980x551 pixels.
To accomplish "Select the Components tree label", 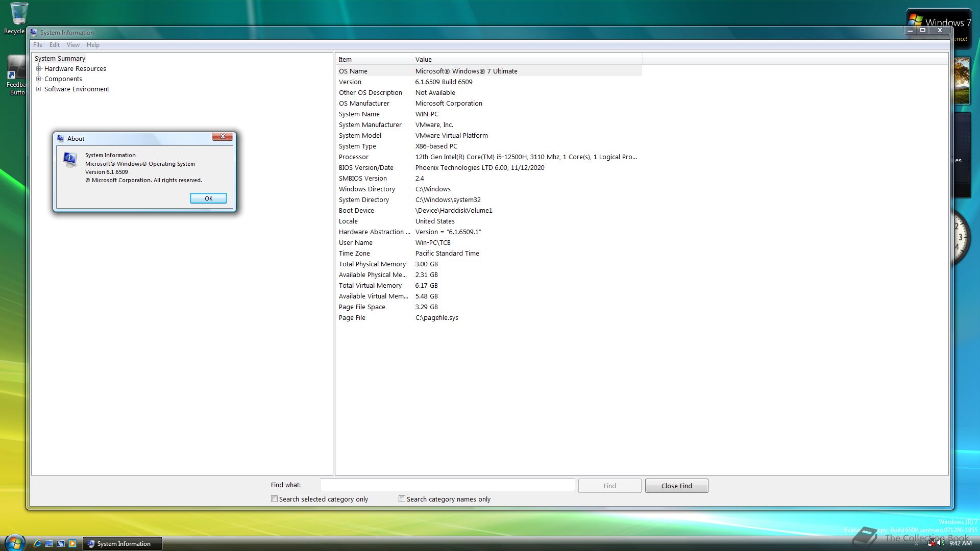I will coord(63,79).
